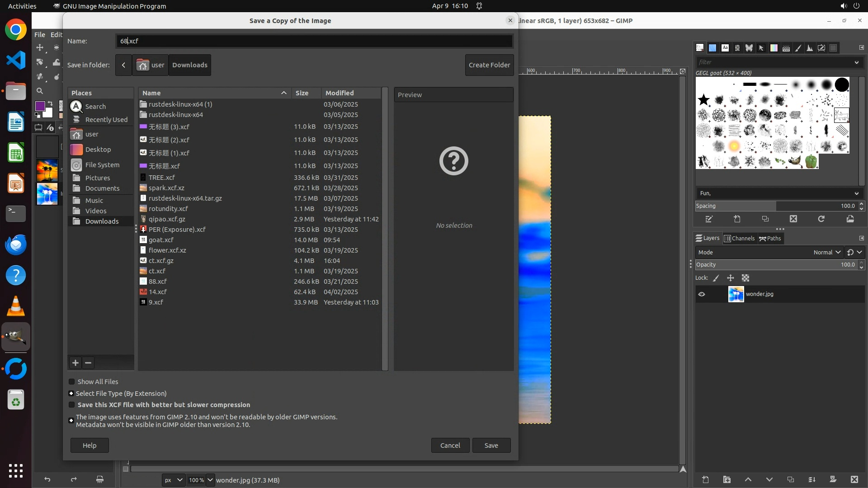The height and width of the screenshot is (488, 868).
Task: Adjust the brush Spacing slider
Action: click(775, 206)
